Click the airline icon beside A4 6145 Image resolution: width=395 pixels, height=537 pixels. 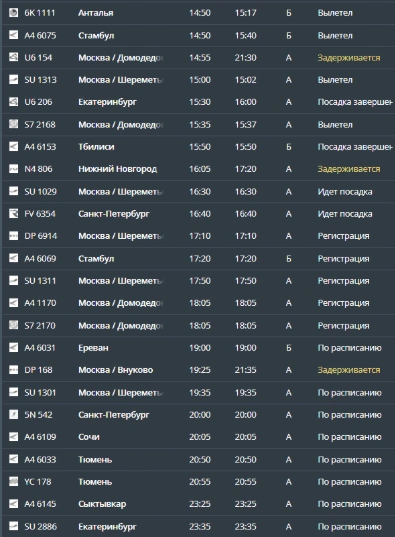(13, 504)
